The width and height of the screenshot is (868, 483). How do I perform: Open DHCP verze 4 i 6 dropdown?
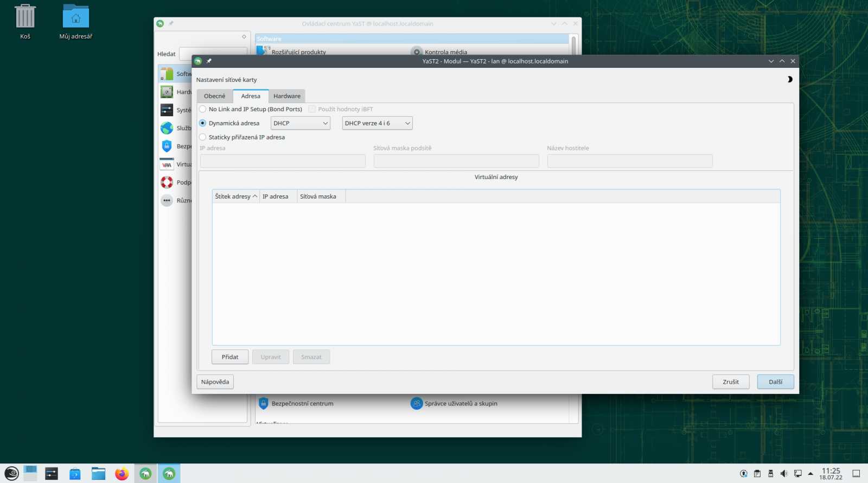pyautogui.click(x=378, y=123)
